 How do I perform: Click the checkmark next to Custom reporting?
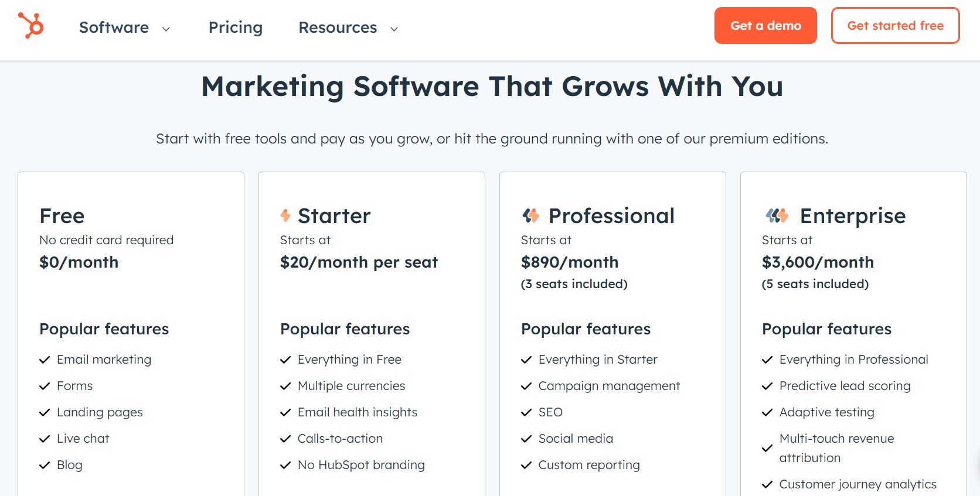526,465
